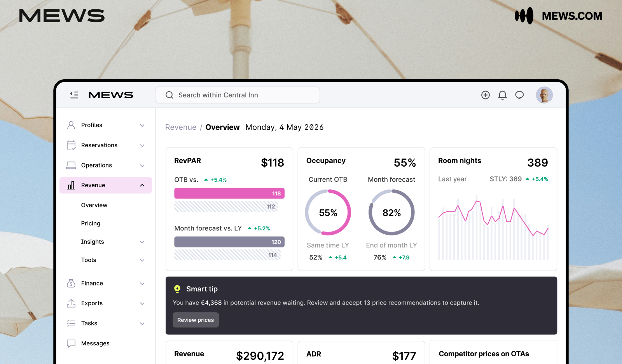Click the Month forecast 82% ring
The width and height of the screenshot is (622, 364).
(x=391, y=212)
